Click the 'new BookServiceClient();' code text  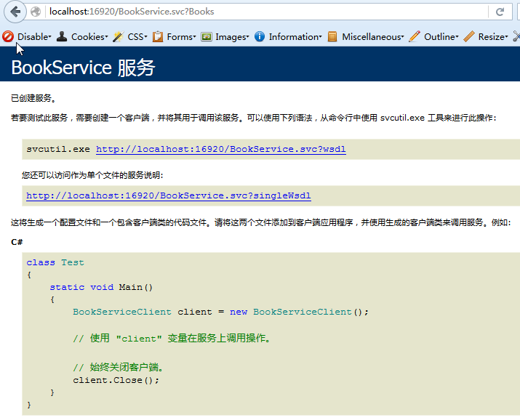tap(299, 312)
